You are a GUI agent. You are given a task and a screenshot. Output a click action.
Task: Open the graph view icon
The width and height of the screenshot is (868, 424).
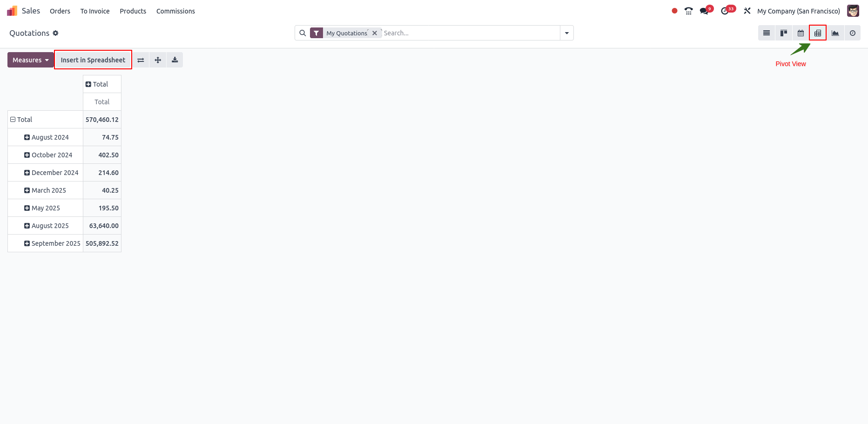click(x=835, y=33)
